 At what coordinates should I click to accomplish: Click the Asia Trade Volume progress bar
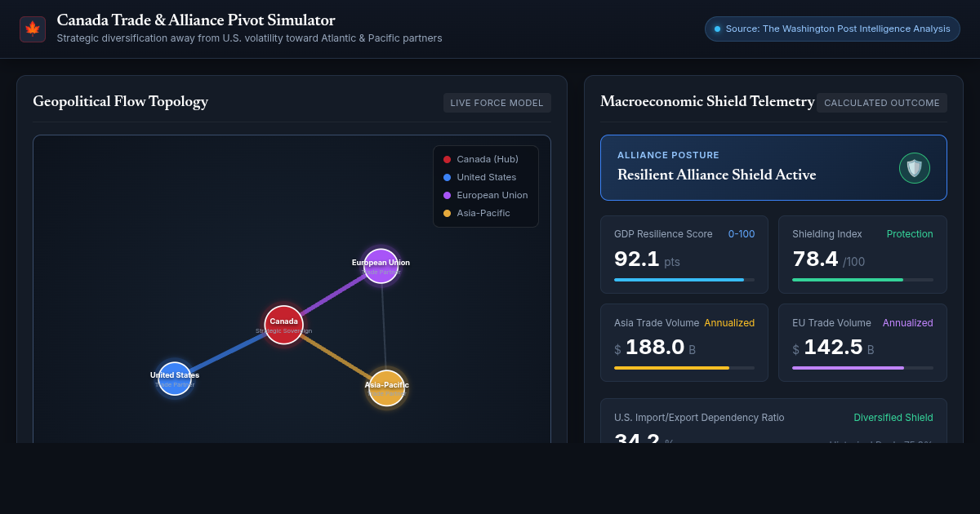point(684,368)
